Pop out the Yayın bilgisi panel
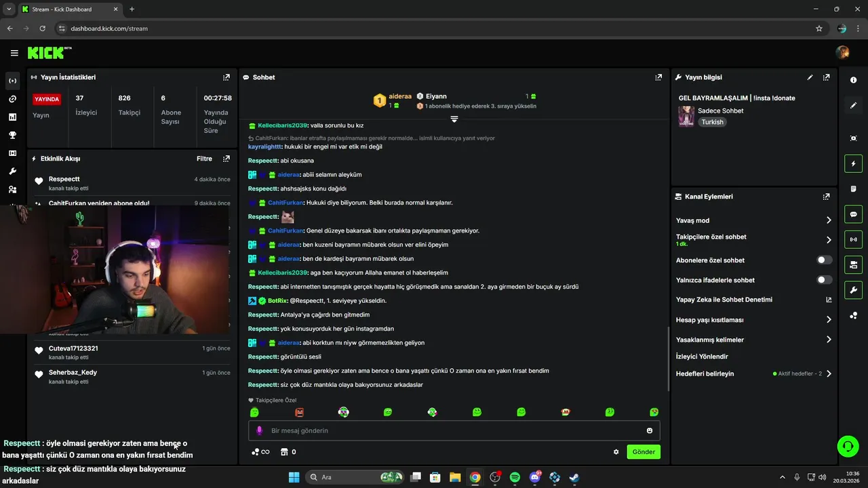 [x=826, y=77]
